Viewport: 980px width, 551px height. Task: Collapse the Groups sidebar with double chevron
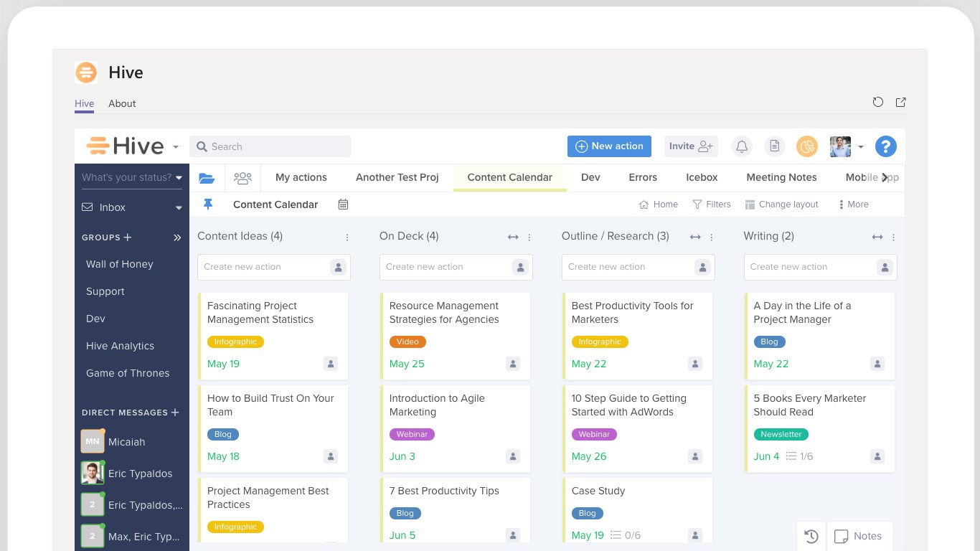(x=177, y=237)
